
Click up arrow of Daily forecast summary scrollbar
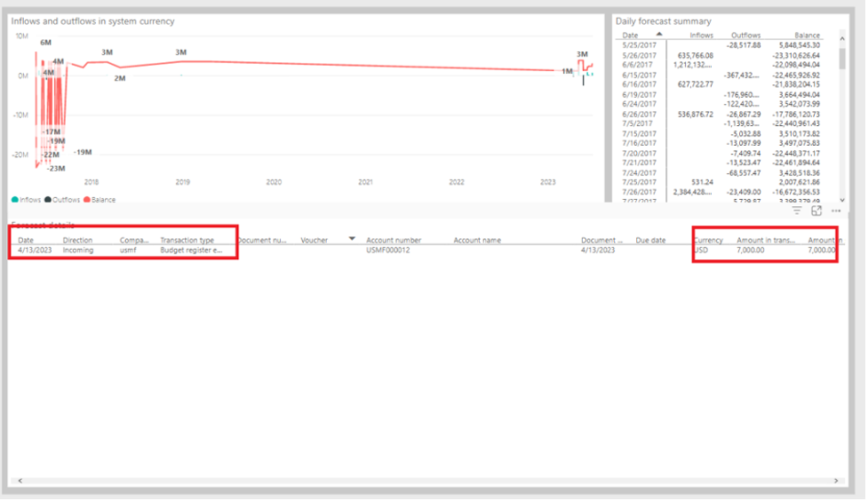(842, 39)
